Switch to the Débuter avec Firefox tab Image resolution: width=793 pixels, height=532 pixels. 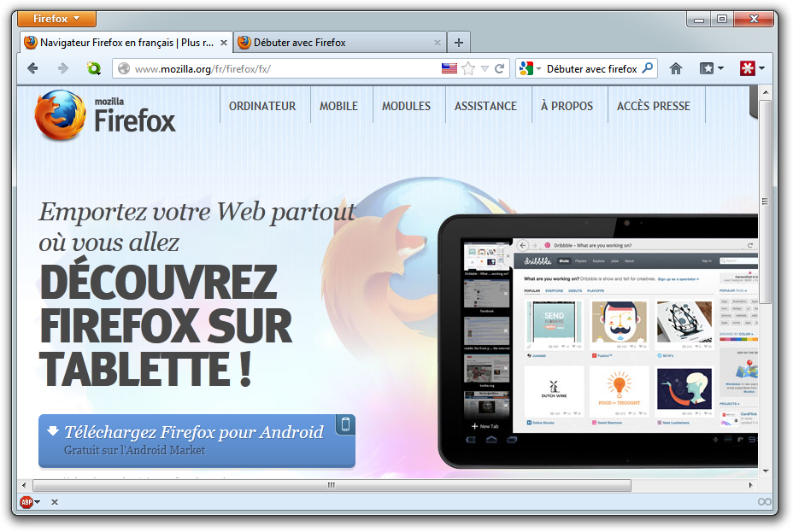pos(340,43)
